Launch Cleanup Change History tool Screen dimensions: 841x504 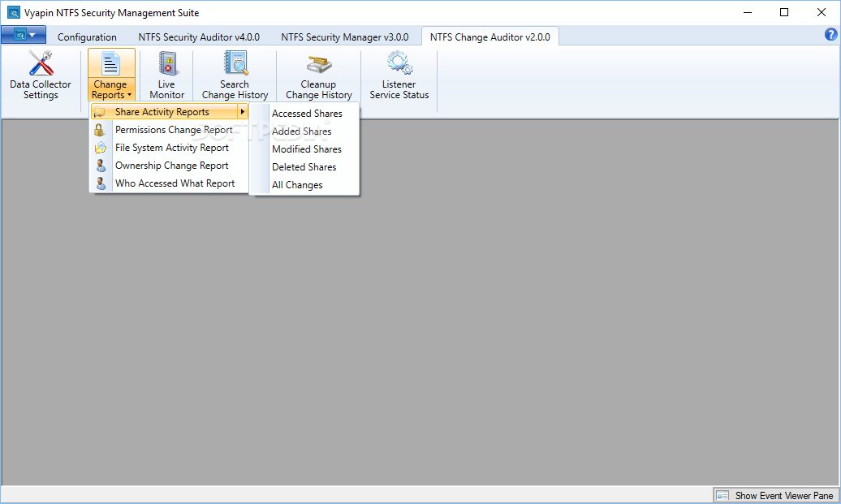click(x=318, y=75)
